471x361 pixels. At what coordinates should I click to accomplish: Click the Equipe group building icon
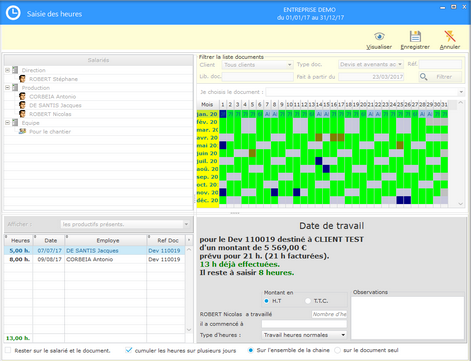click(x=15, y=123)
